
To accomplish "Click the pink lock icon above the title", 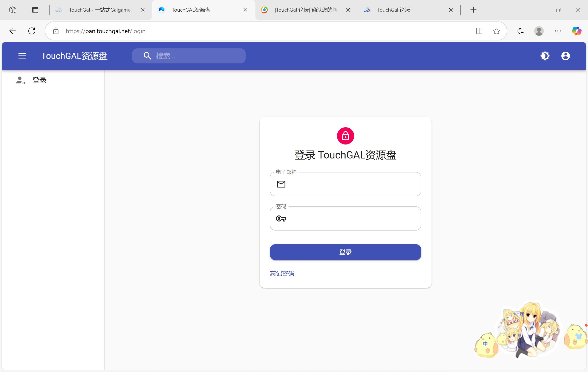I will pos(345,136).
